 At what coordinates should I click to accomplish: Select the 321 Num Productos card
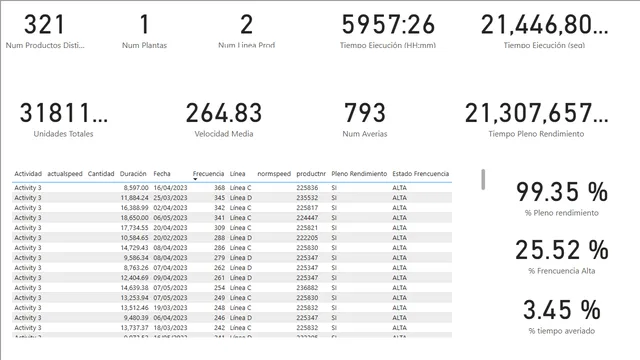(45, 31)
